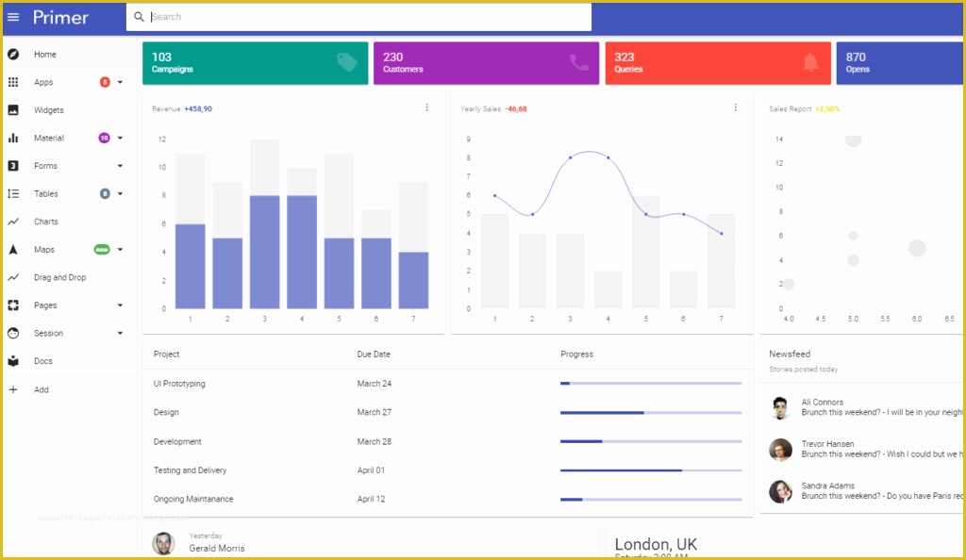Click the Tables list icon
Viewport: 966px width, 560px height.
pyautogui.click(x=13, y=193)
